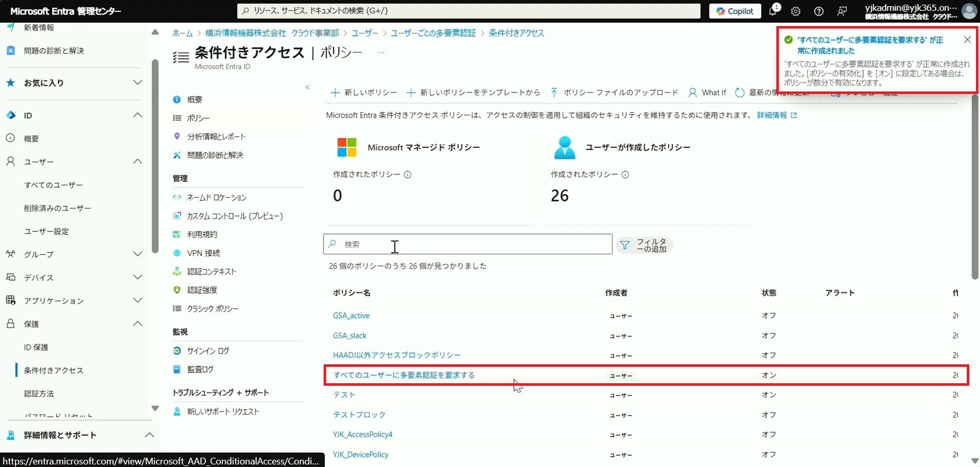This screenshot has width=980, height=467.
Task: Click ホーム breadcrumb link
Action: pyautogui.click(x=182, y=33)
